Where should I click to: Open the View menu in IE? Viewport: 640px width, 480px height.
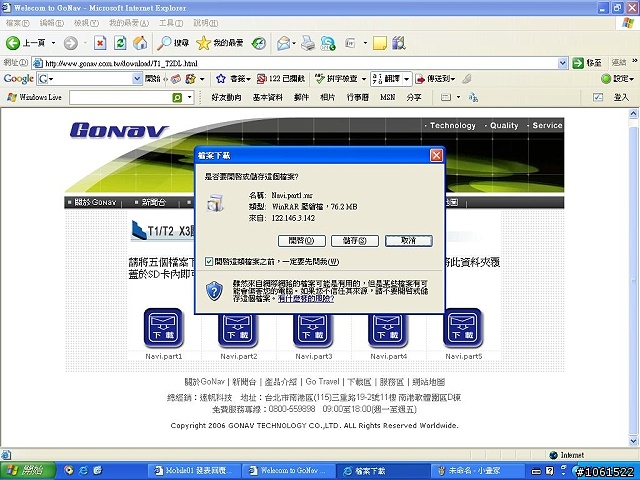[86, 23]
